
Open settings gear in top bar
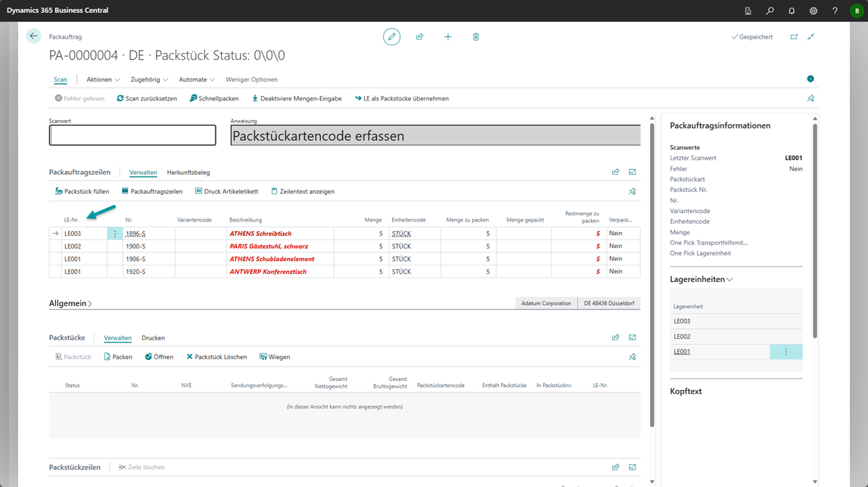[x=814, y=11]
